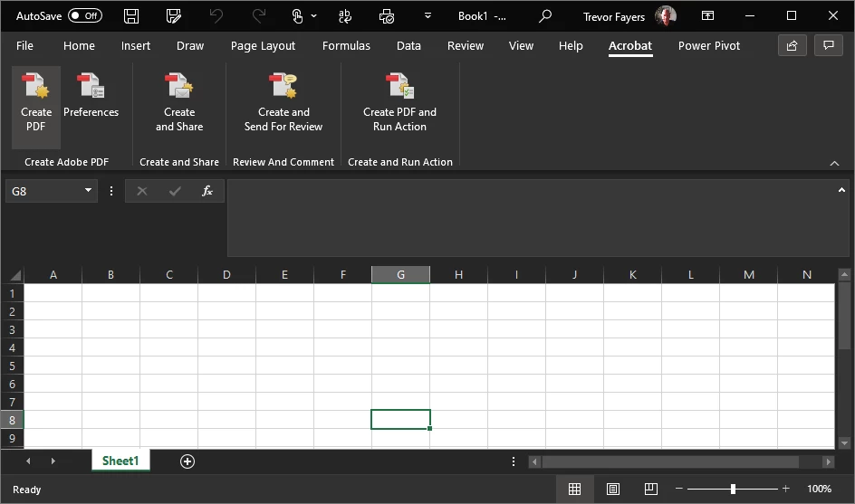The height and width of the screenshot is (504, 855).
Task: Switch to the Formulas tab
Action: point(346,46)
